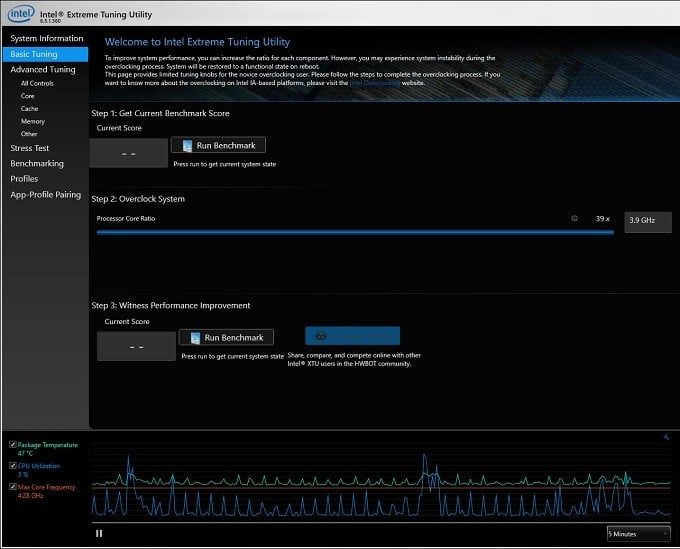Pause the monitoring graph
The image size is (680, 549).
pyautogui.click(x=98, y=533)
